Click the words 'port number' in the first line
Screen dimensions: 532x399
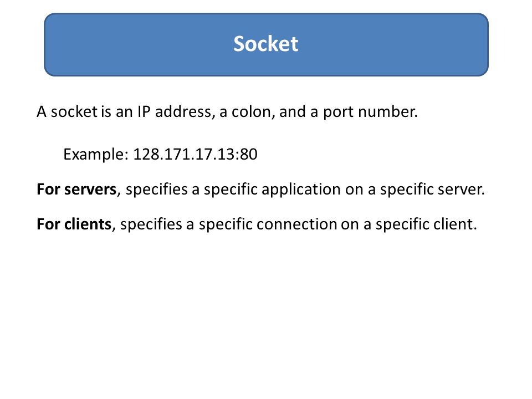(369, 112)
